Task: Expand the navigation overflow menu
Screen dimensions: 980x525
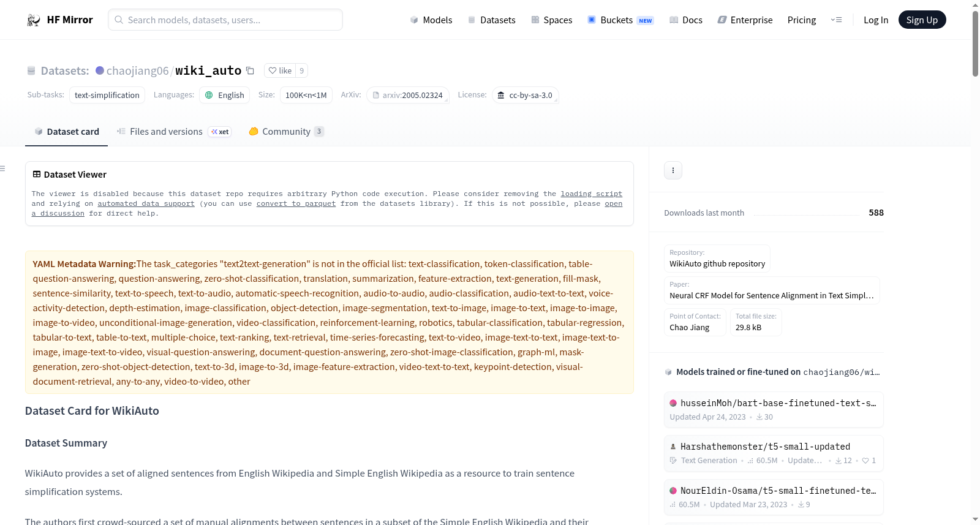Action: (836, 20)
